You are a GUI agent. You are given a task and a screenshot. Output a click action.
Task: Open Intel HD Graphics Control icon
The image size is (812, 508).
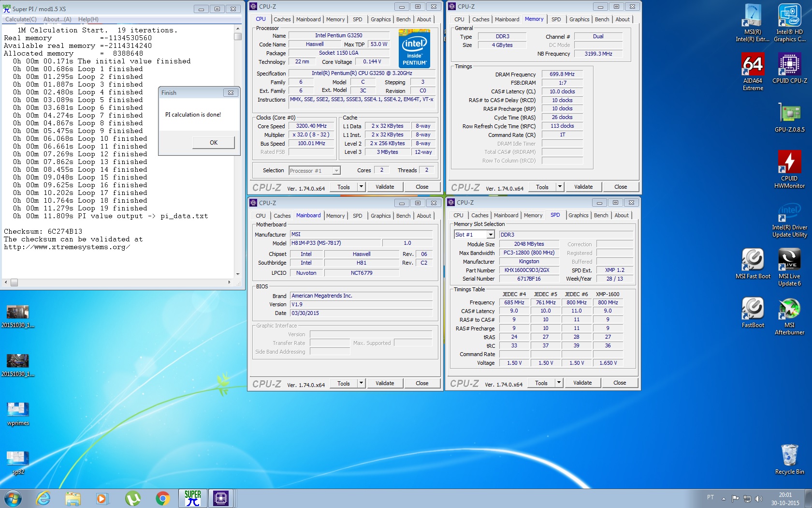[789, 23]
